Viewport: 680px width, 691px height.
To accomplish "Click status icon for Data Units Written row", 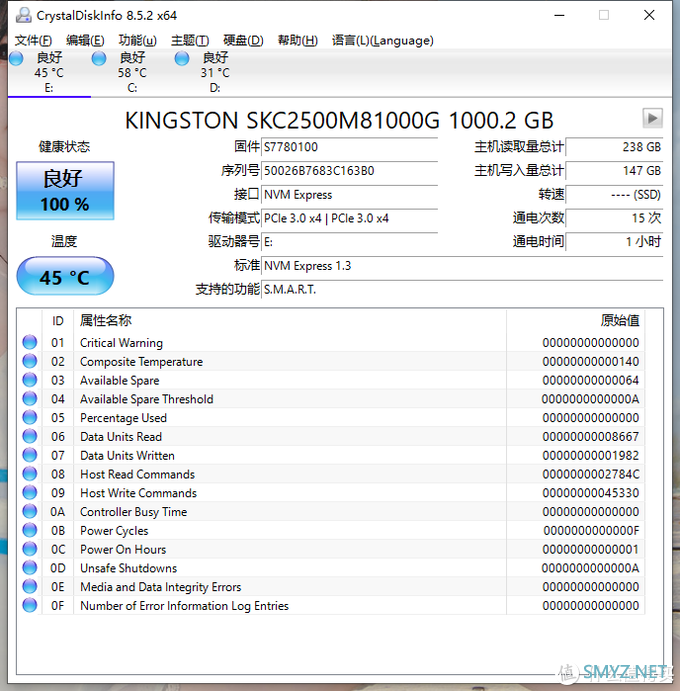I will (x=30, y=455).
